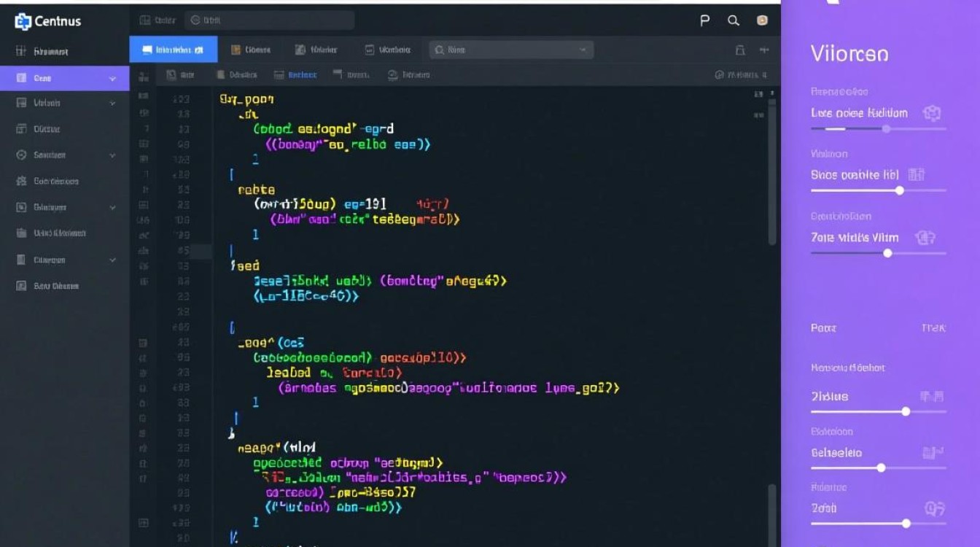Open the dropdown arrow in the tab-row search box

pyautogui.click(x=583, y=50)
